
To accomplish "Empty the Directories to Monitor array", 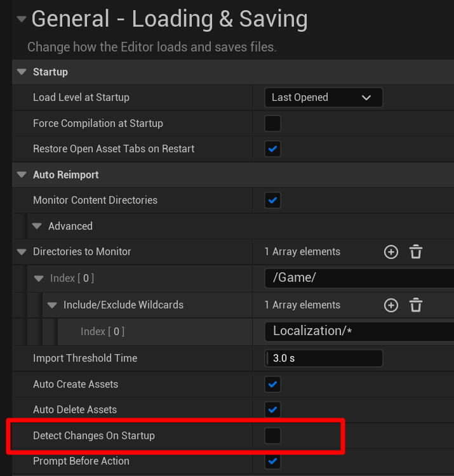I will 416,252.
